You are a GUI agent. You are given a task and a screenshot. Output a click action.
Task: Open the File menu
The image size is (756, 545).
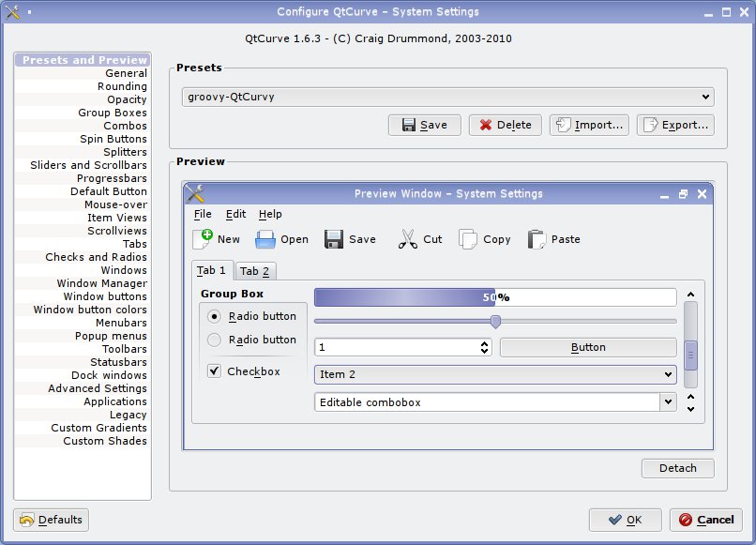click(x=203, y=214)
